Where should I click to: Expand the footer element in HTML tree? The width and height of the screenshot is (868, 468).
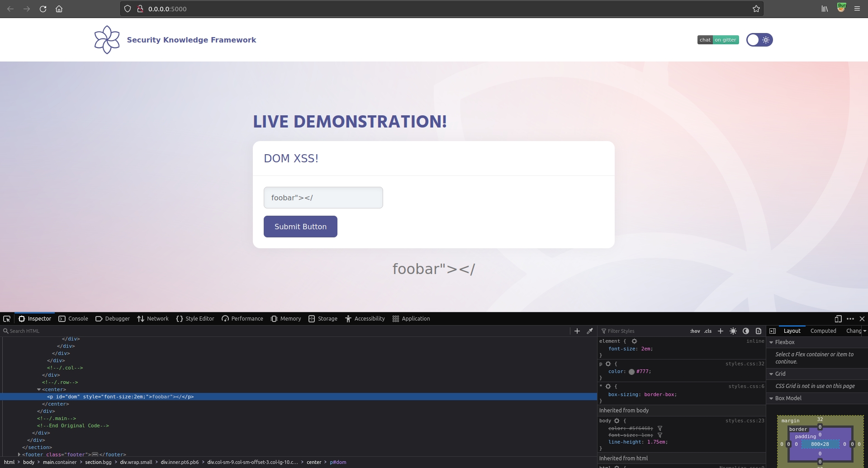[19, 454]
